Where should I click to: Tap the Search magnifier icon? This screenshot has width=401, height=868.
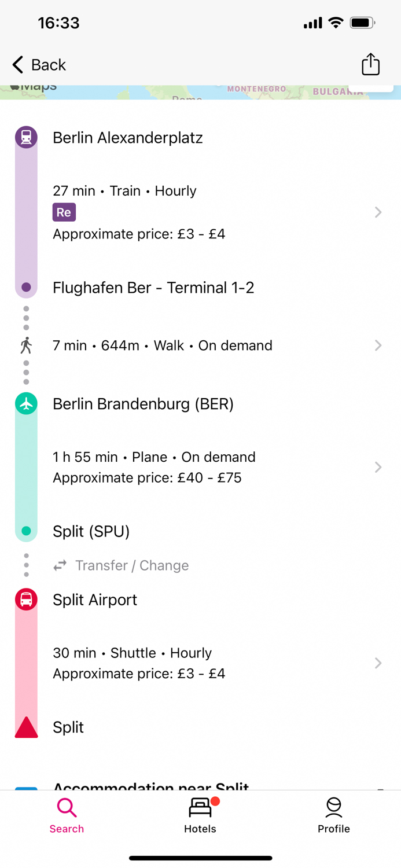click(67, 806)
